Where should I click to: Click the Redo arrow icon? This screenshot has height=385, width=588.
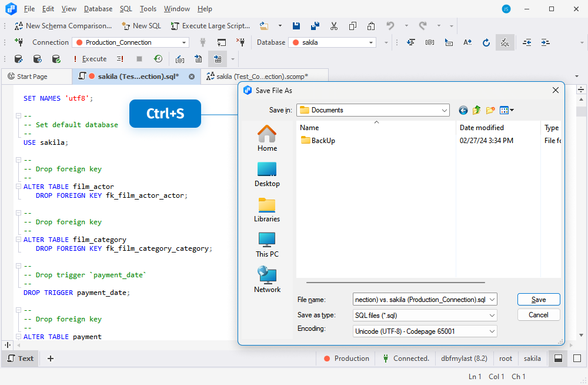tap(423, 26)
